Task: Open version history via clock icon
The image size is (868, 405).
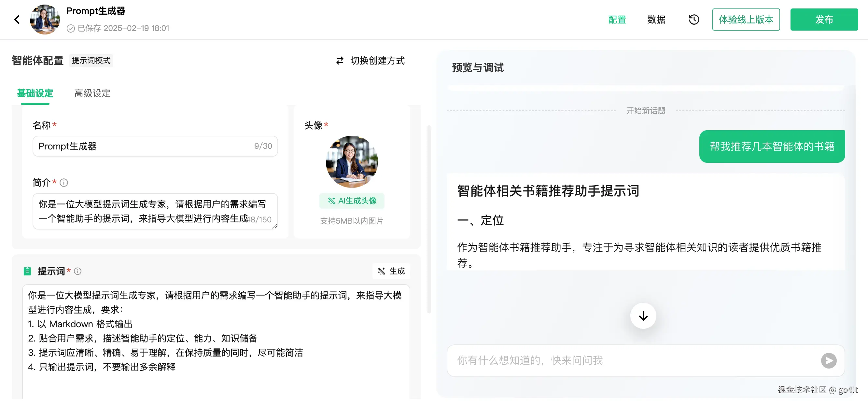Action: (694, 20)
